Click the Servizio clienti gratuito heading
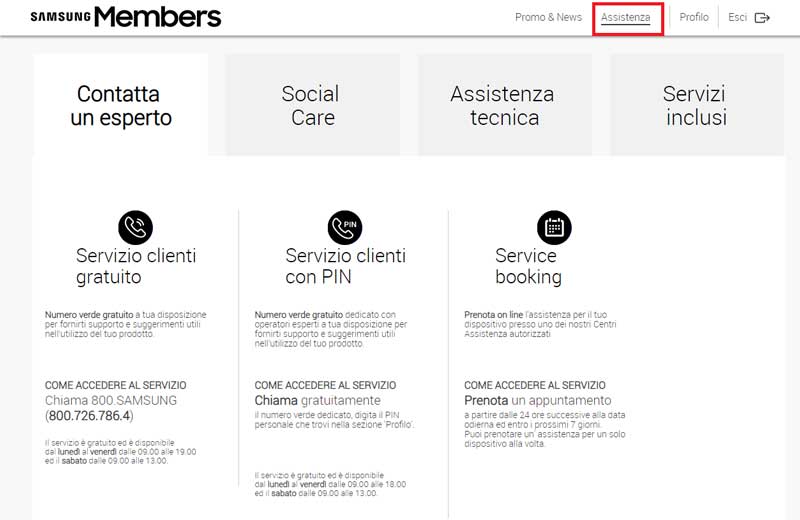The image size is (800, 520). (x=136, y=266)
